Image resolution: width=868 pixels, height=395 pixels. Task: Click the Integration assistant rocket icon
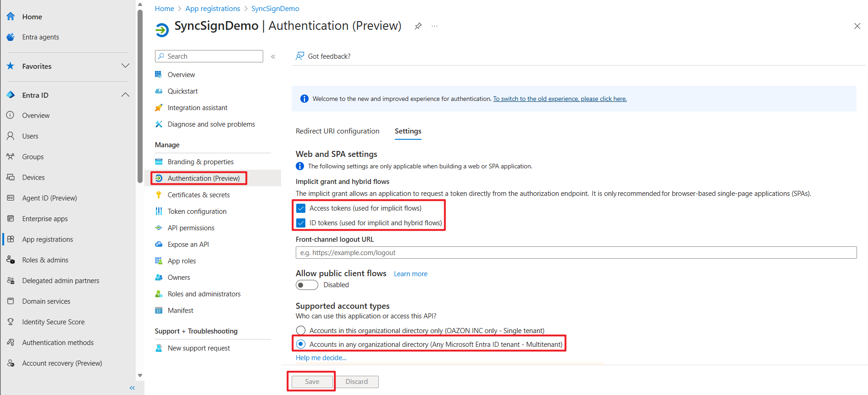pyautogui.click(x=159, y=107)
